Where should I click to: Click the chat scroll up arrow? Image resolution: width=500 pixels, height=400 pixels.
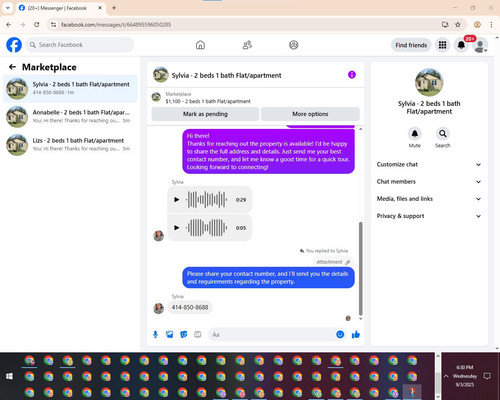(360, 129)
